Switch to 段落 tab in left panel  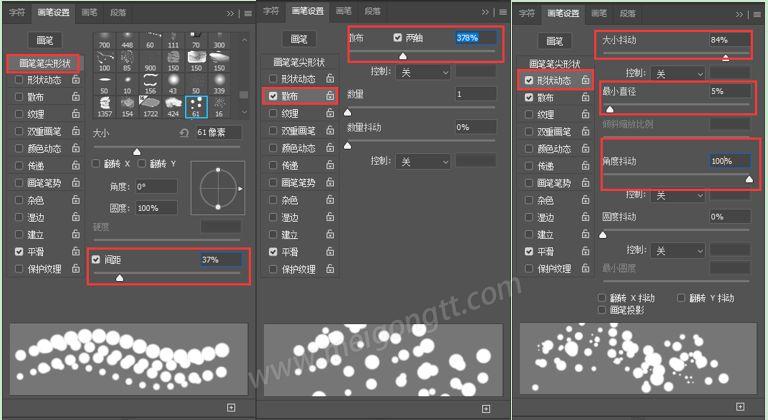click(118, 13)
